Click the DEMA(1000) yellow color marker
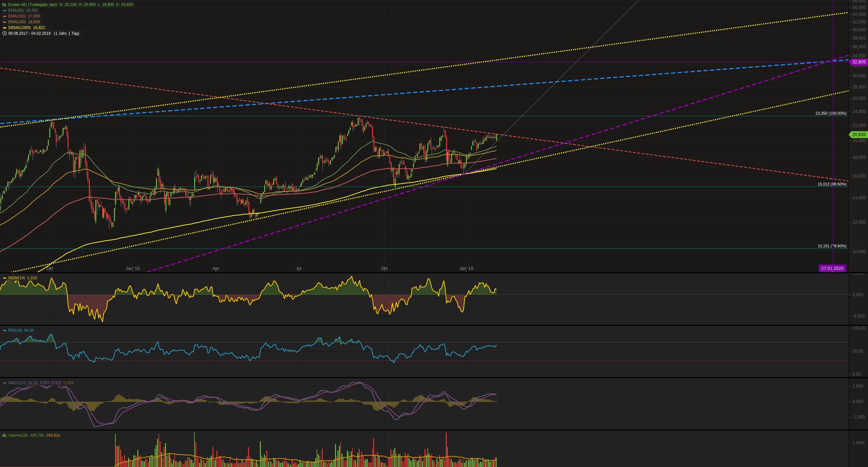The image size is (868, 467). (x=4, y=28)
